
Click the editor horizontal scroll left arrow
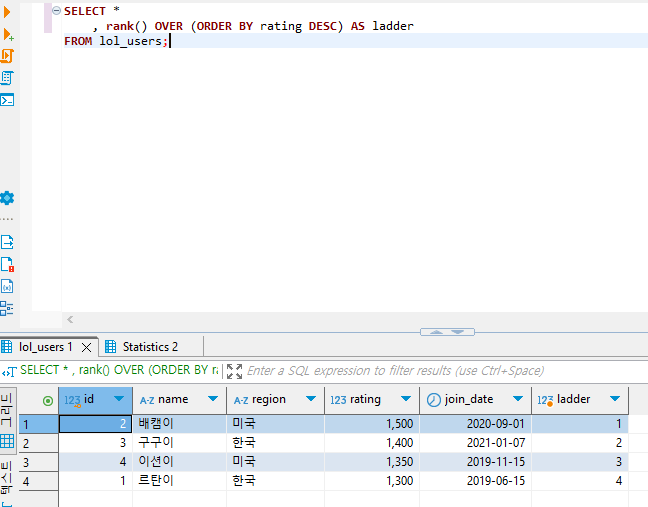click(x=70, y=319)
